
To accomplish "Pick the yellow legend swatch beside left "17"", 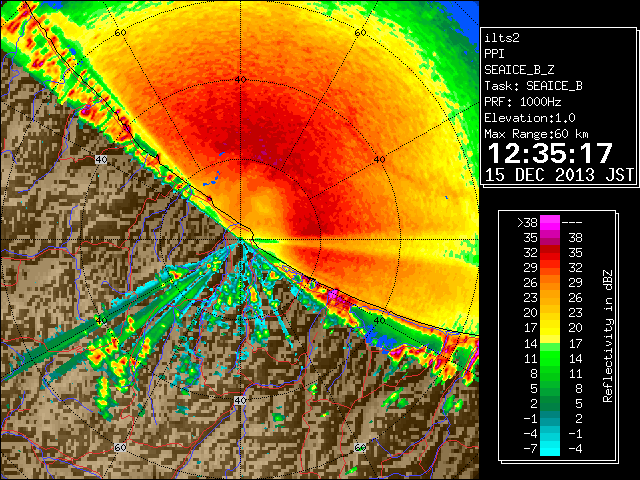I will pos(550,329).
